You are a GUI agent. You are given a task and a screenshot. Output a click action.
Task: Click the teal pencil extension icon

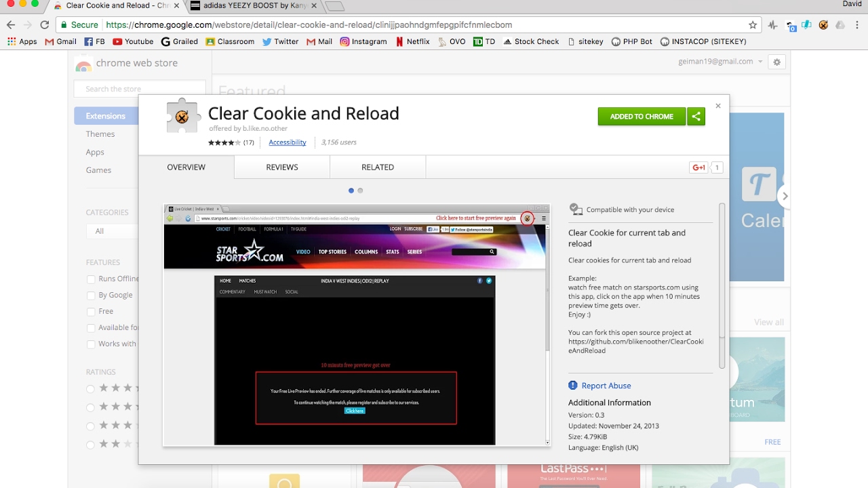(807, 25)
